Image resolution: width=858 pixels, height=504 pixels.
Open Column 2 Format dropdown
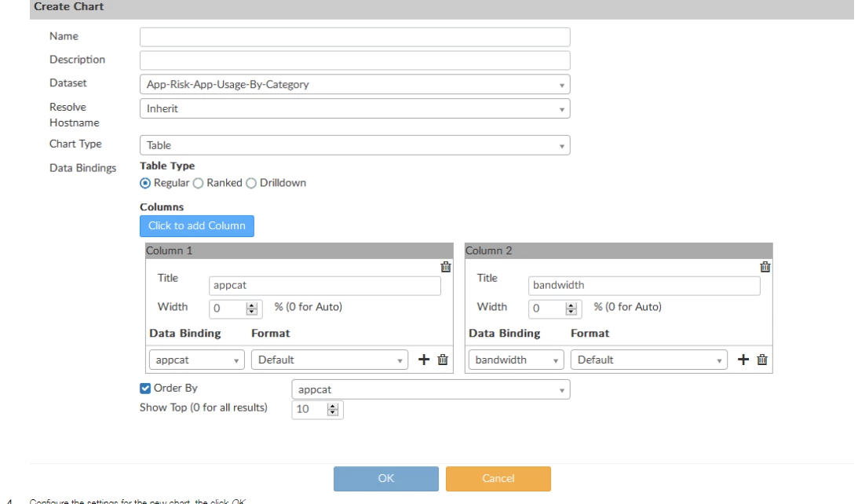649,360
